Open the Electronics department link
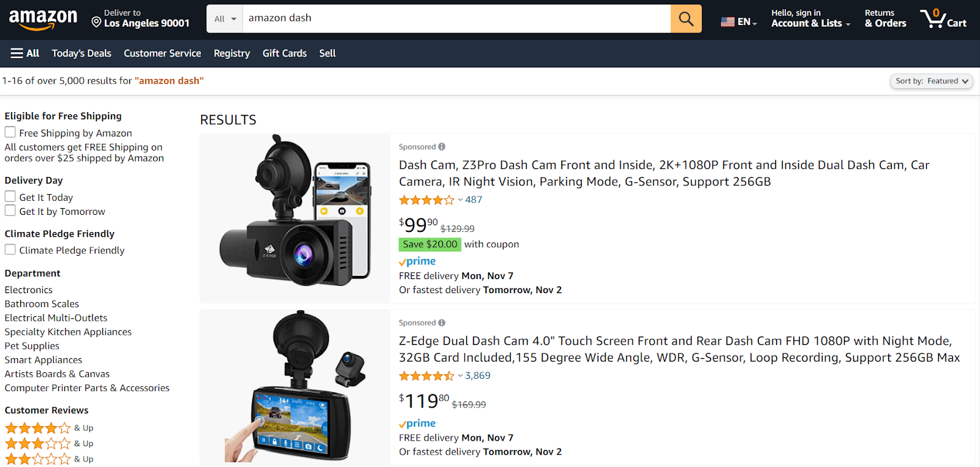Screen dimensions: 980x467 point(29,290)
